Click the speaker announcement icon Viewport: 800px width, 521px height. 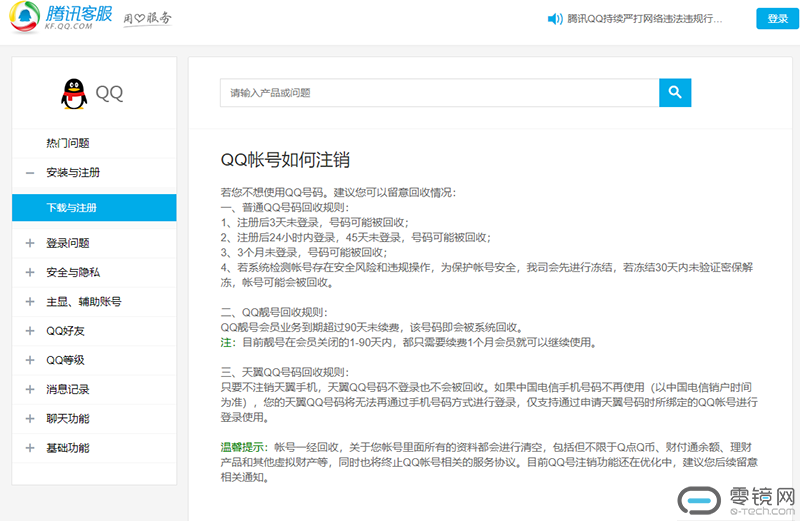pos(555,19)
